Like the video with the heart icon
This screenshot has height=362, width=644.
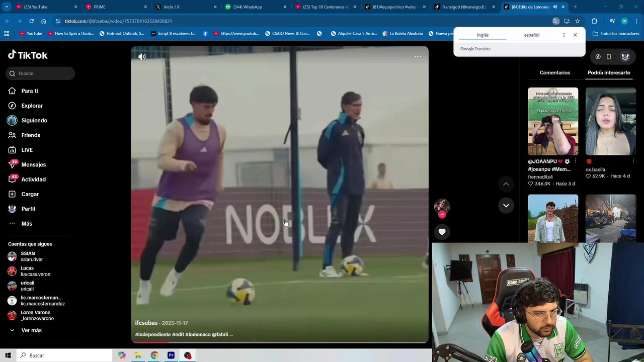point(442,232)
